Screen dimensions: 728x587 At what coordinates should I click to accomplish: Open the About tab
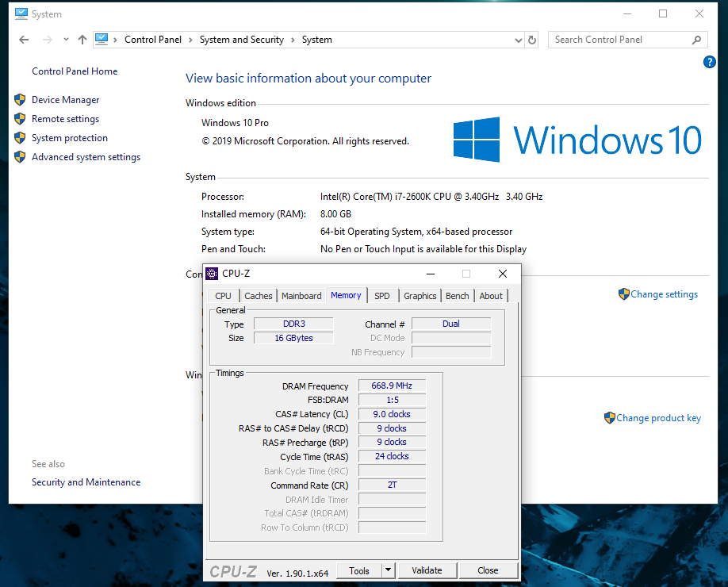point(491,296)
